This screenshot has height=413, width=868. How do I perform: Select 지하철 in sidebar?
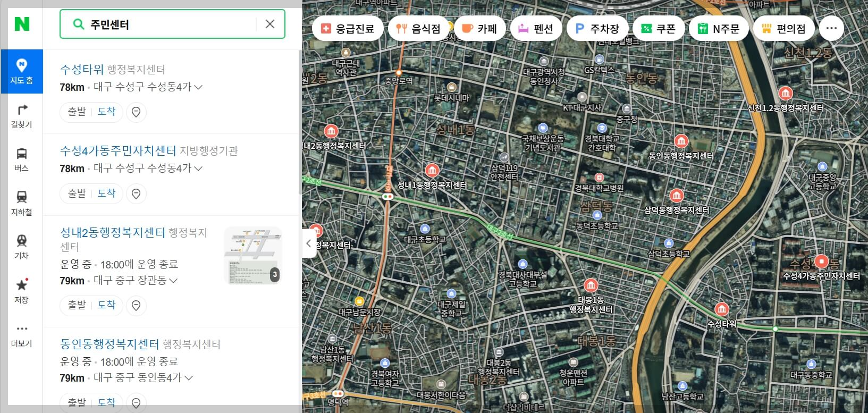click(x=22, y=204)
